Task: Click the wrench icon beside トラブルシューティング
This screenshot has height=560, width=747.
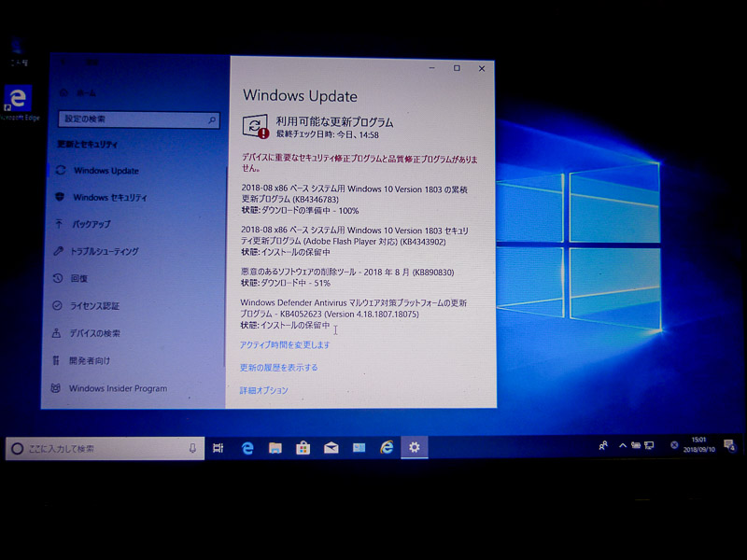Action: [x=58, y=250]
